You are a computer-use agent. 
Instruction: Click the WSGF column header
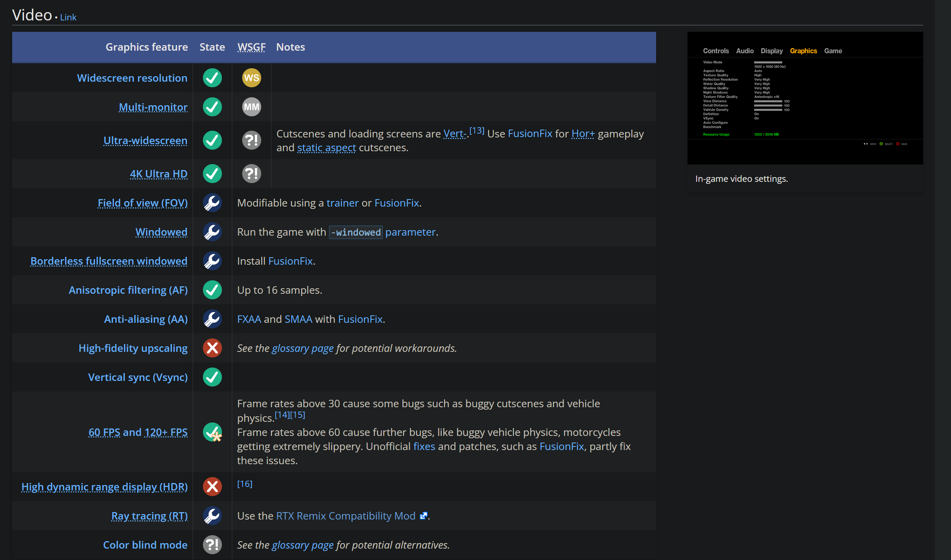pyautogui.click(x=252, y=47)
